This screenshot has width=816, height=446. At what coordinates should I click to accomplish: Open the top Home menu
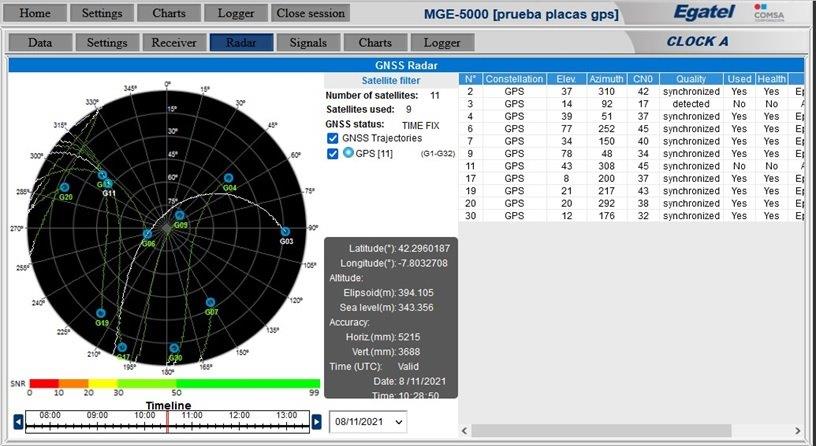click(34, 13)
